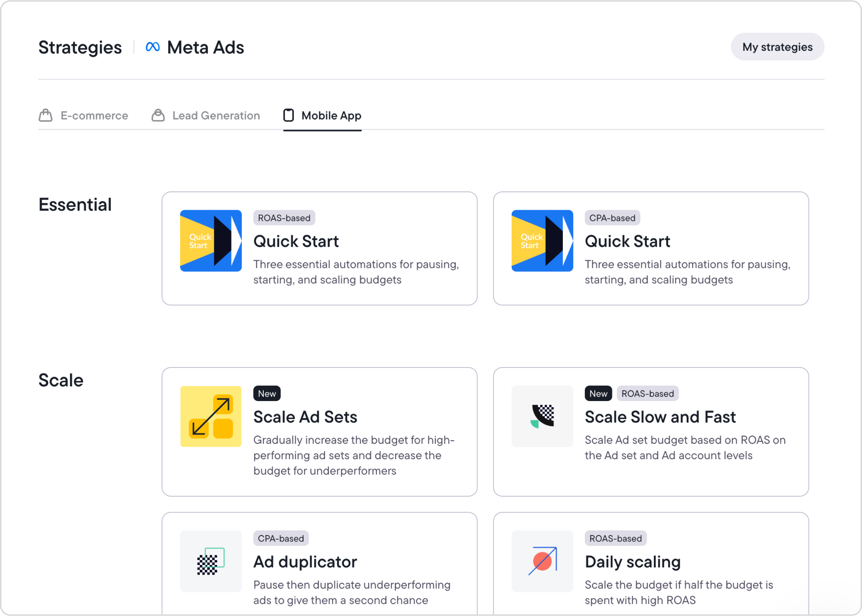The width and height of the screenshot is (862, 616).
Task: Click the Ad duplicator checkered icon
Action: [x=211, y=561]
